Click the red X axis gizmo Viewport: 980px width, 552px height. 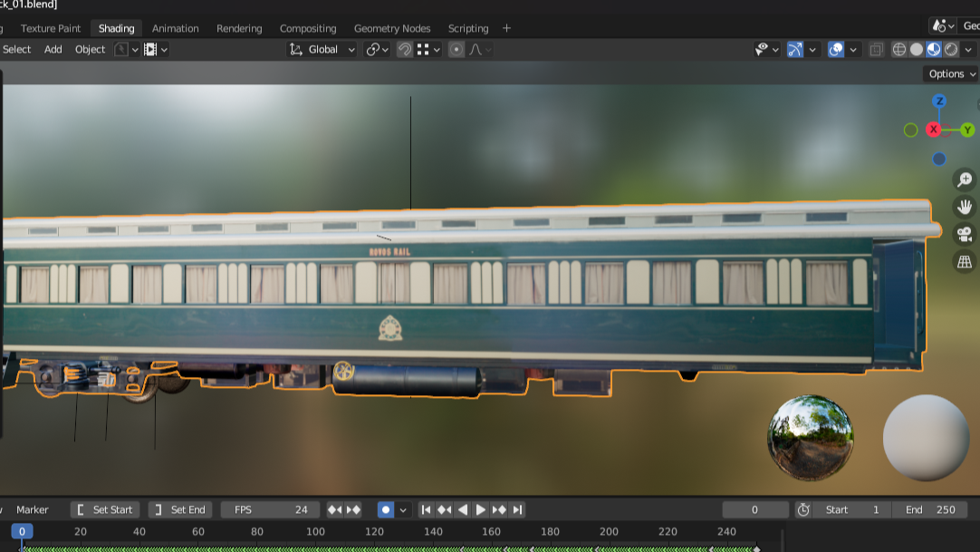click(934, 130)
